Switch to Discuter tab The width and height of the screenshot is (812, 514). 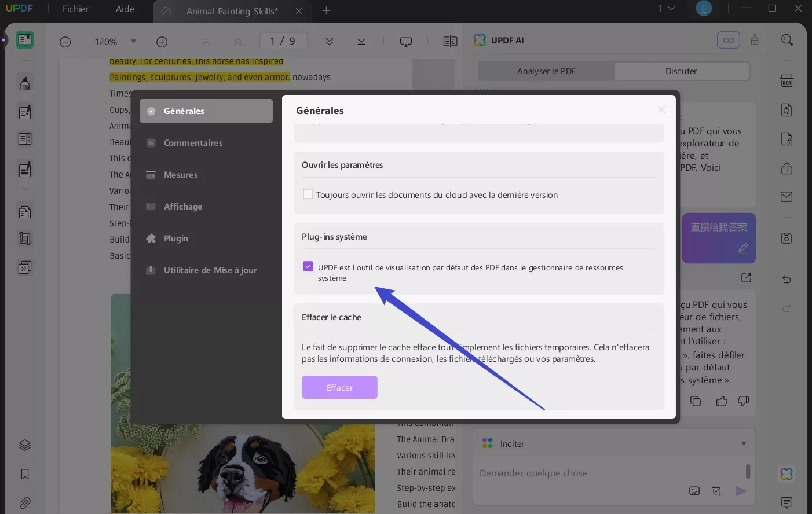tap(681, 71)
